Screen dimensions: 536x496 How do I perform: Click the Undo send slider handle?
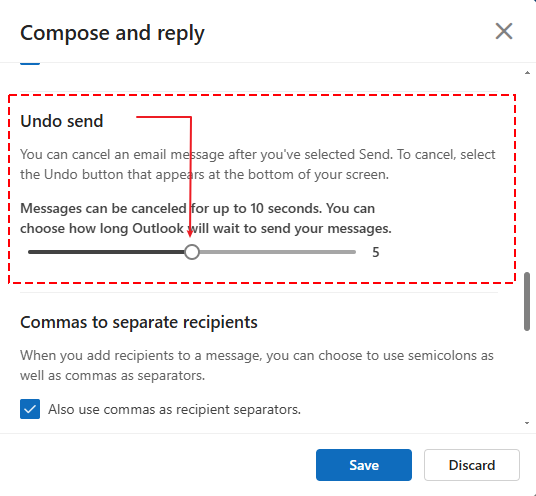tap(192, 252)
